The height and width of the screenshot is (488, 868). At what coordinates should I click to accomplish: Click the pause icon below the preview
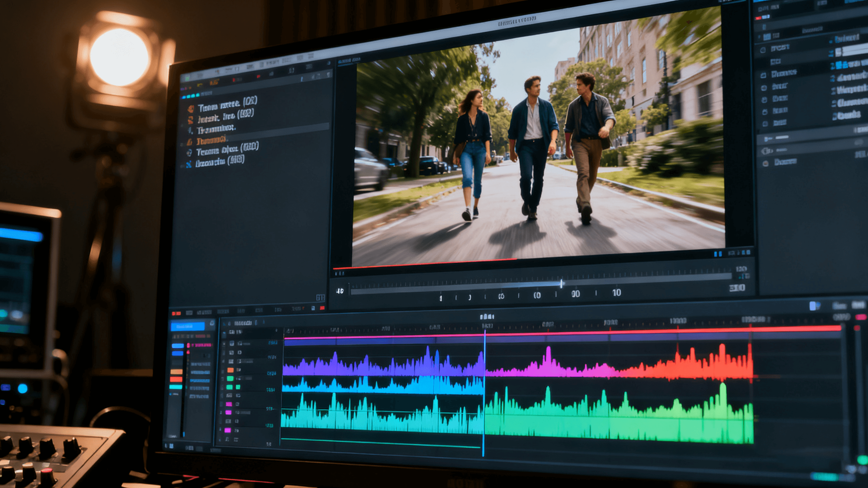tap(718, 254)
